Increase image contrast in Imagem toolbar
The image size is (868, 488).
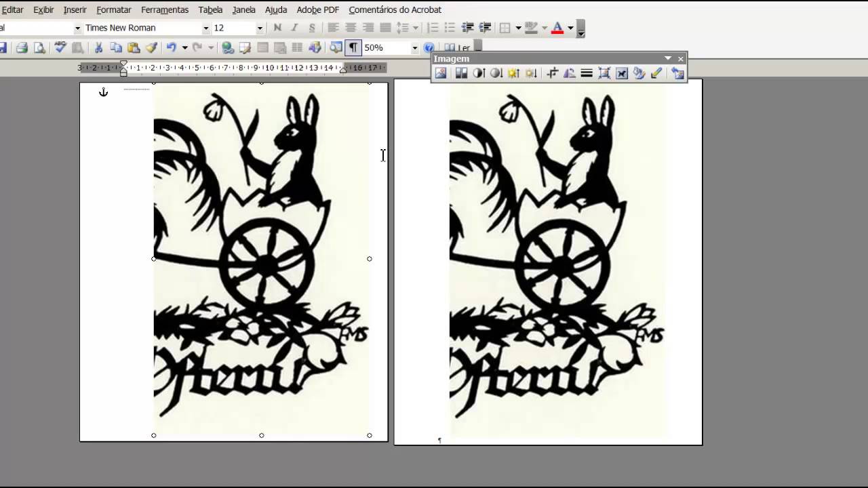pos(479,73)
